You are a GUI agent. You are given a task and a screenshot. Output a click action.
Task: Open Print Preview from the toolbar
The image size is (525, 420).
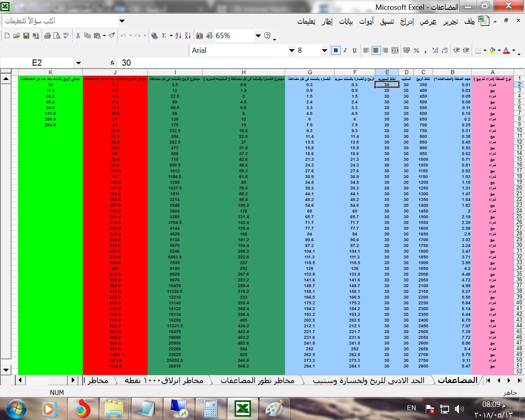tap(57, 36)
